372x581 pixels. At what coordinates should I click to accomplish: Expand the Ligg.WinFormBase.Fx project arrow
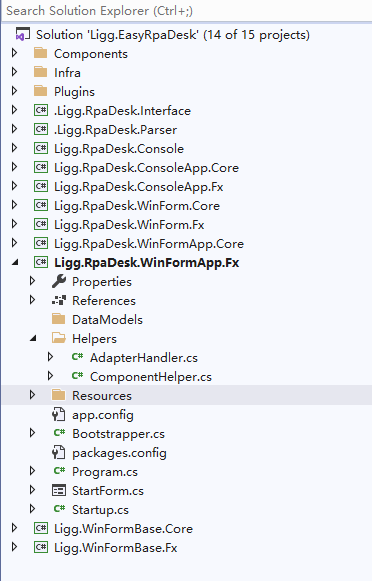coord(14,547)
